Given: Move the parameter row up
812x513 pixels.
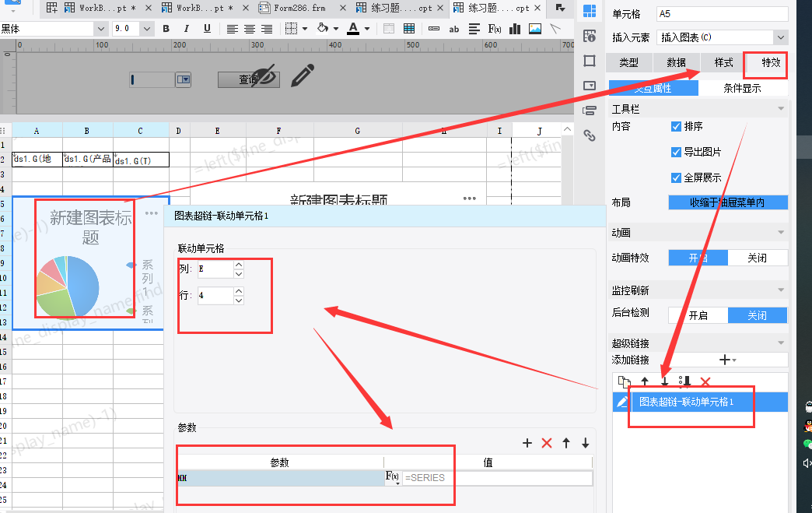Looking at the screenshot, I should 566,443.
